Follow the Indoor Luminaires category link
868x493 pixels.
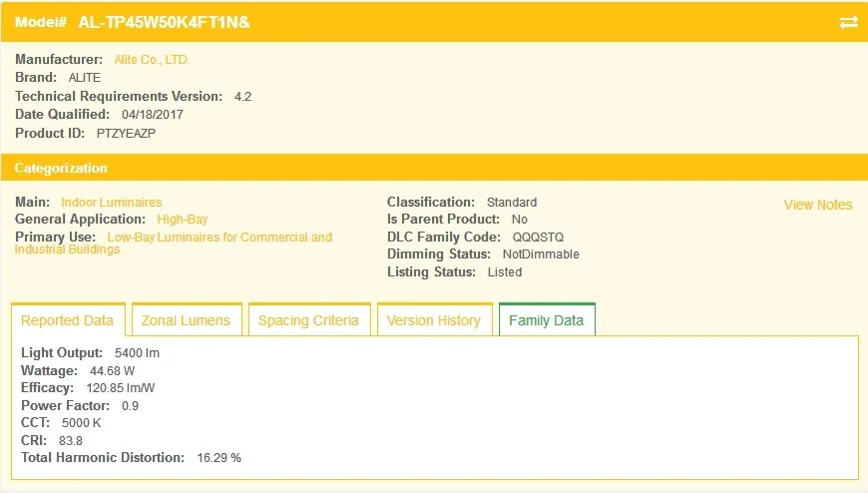[112, 203]
